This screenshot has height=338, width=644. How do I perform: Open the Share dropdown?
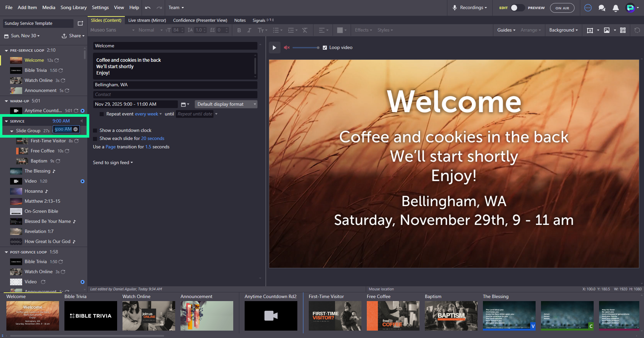[73, 36]
